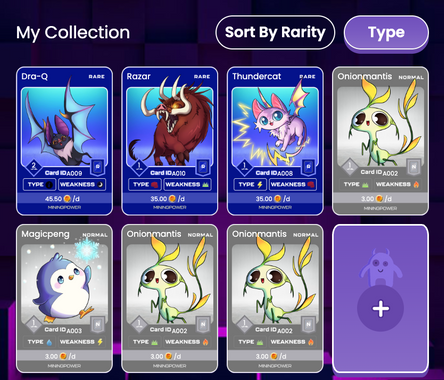Click the plus icon to add card
The height and width of the screenshot is (380, 444).
coord(380,309)
